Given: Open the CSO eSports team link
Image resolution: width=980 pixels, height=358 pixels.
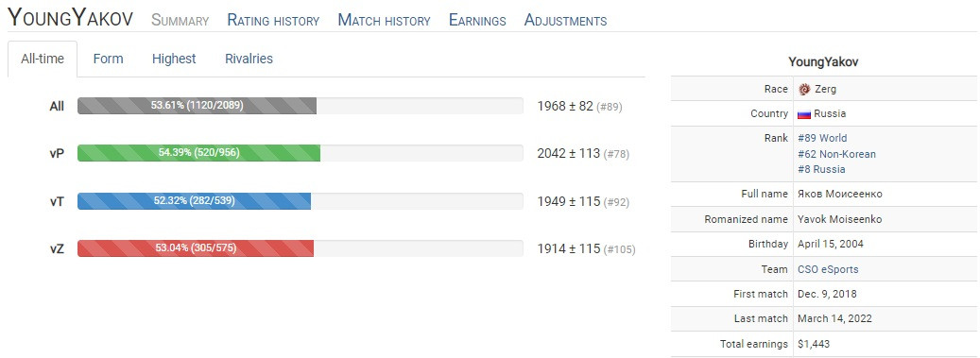Looking at the screenshot, I should pyautogui.click(x=828, y=269).
